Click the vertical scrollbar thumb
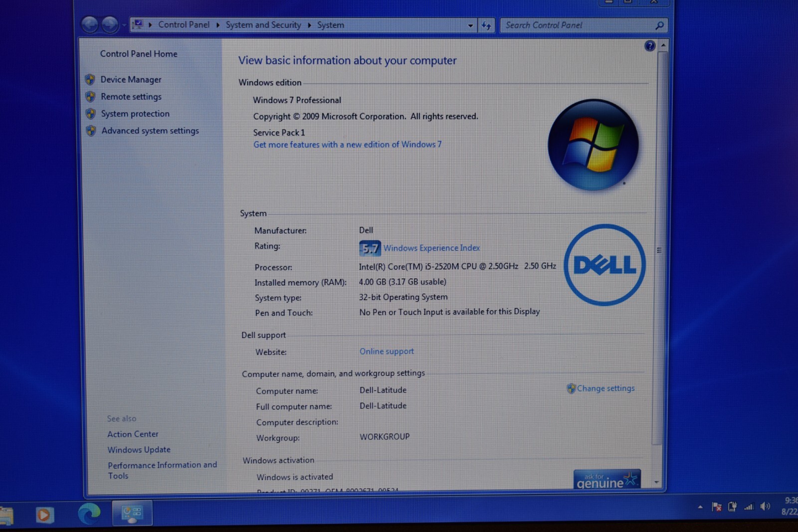Image resolution: width=798 pixels, height=532 pixels. 660,248
